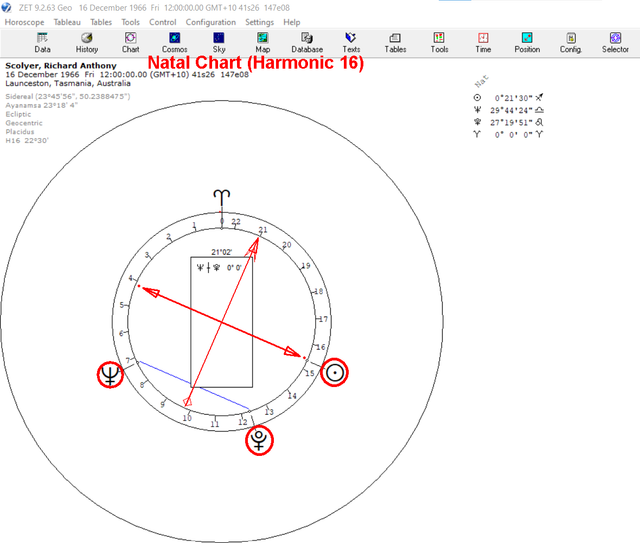
Task: Click the Pluto glyph on the chart
Action: (x=259, y=440)
